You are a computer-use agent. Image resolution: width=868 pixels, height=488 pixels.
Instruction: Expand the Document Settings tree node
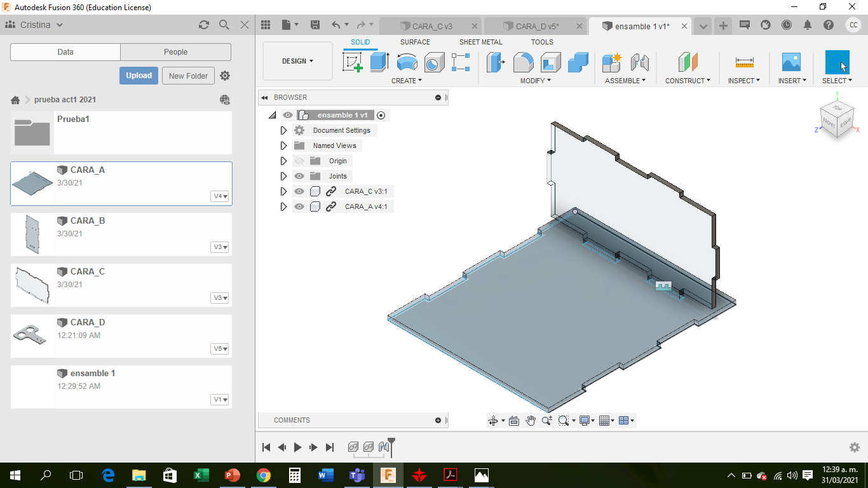283,130
